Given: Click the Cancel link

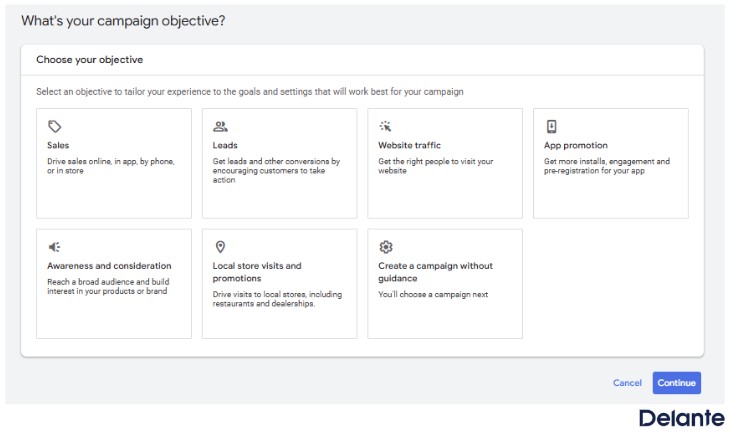Looking at the screenshot, I should 627,383.
